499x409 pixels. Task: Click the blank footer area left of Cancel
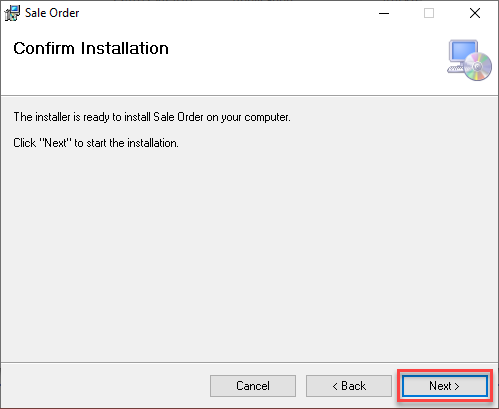coord(105,386)
